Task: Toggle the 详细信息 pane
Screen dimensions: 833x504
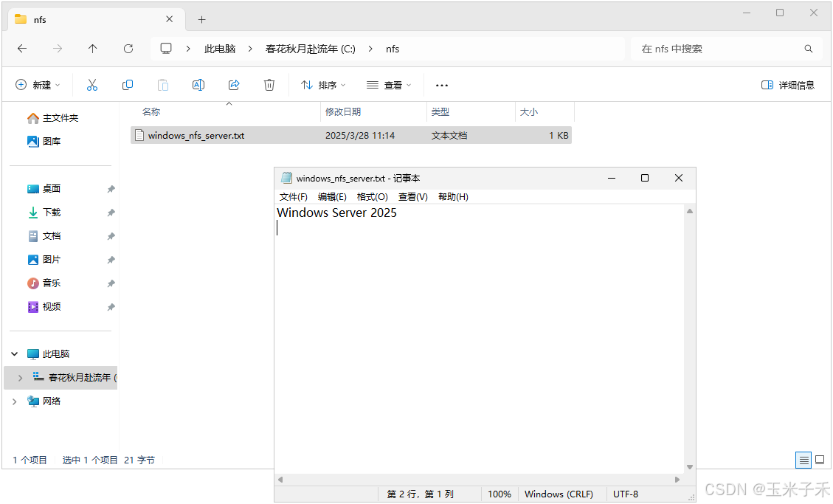Action: tap(788, 85)
